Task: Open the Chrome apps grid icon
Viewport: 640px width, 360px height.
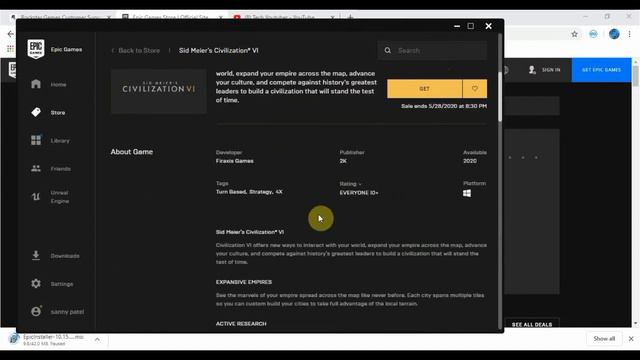Action: [10, 49]
